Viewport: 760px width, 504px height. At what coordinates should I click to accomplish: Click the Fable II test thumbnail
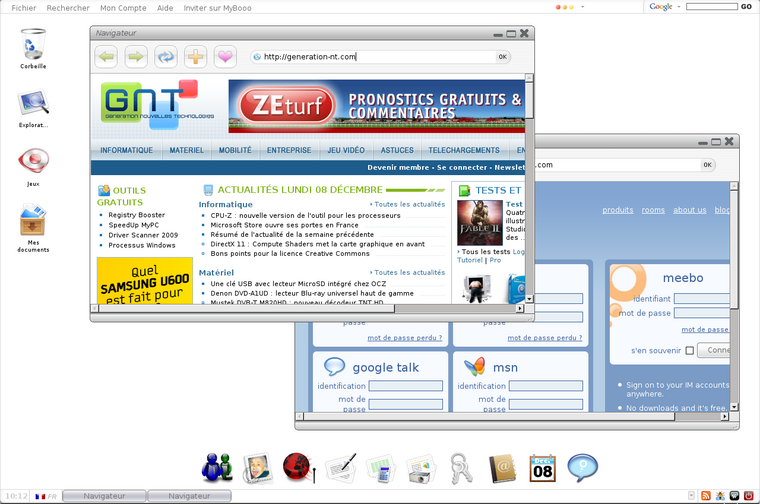pyautogui.click(x=479, y=223)
